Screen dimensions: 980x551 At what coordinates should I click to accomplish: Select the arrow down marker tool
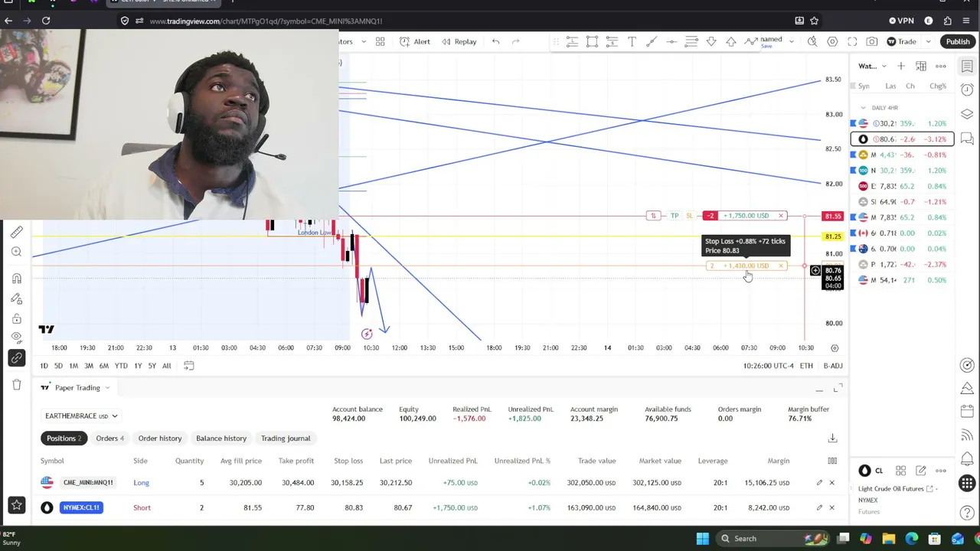[x=711, y=41]
